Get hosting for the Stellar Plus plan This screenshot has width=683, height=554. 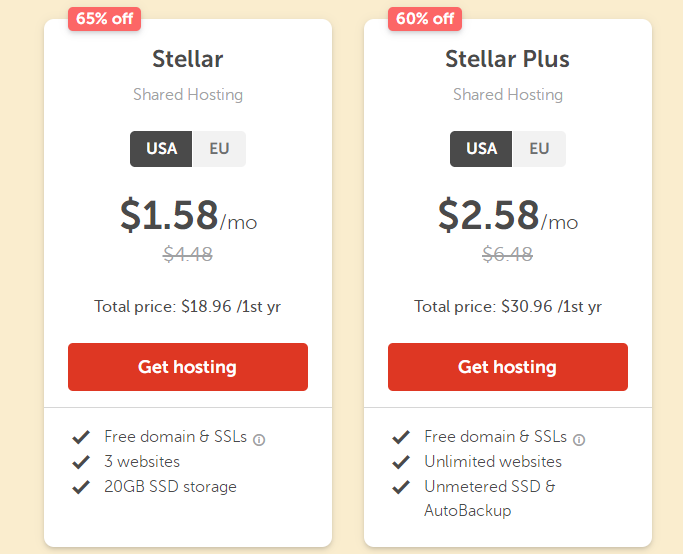point(508,367)
